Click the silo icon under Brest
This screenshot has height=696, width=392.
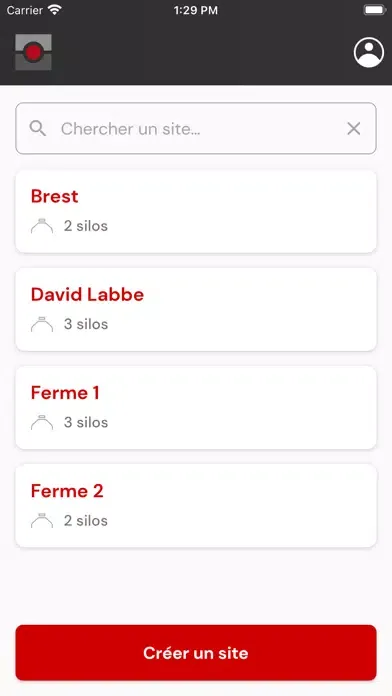(x=42, y=225)
